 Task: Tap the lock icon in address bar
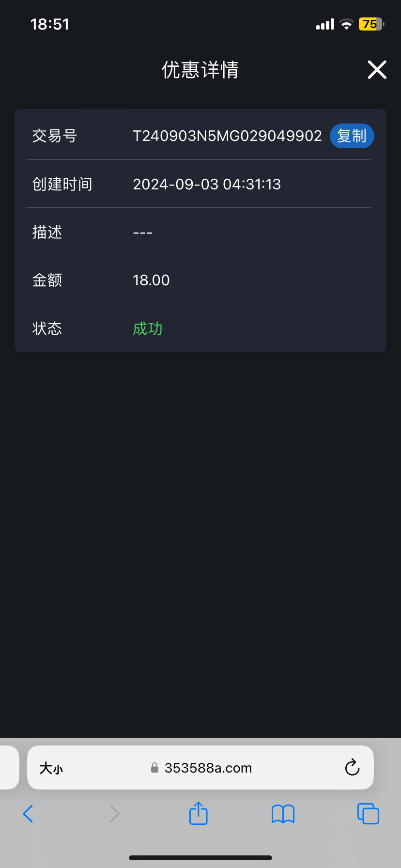tap(155, 768)
